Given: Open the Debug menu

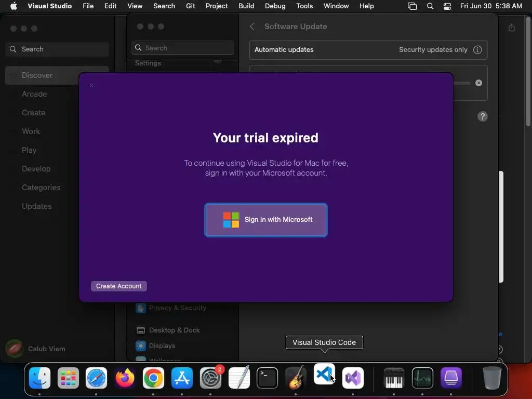Looking at the screenshot, I should (x=275, y=6).
